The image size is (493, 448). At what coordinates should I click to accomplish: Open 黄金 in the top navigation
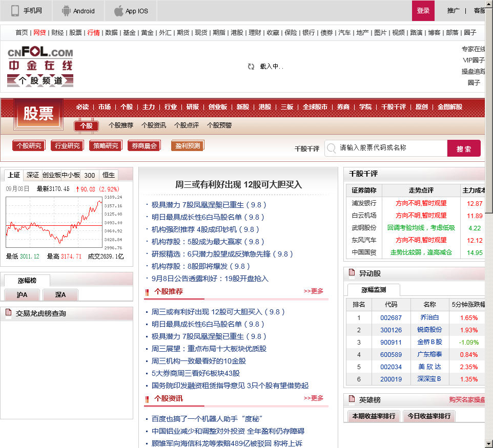point(147,32)
